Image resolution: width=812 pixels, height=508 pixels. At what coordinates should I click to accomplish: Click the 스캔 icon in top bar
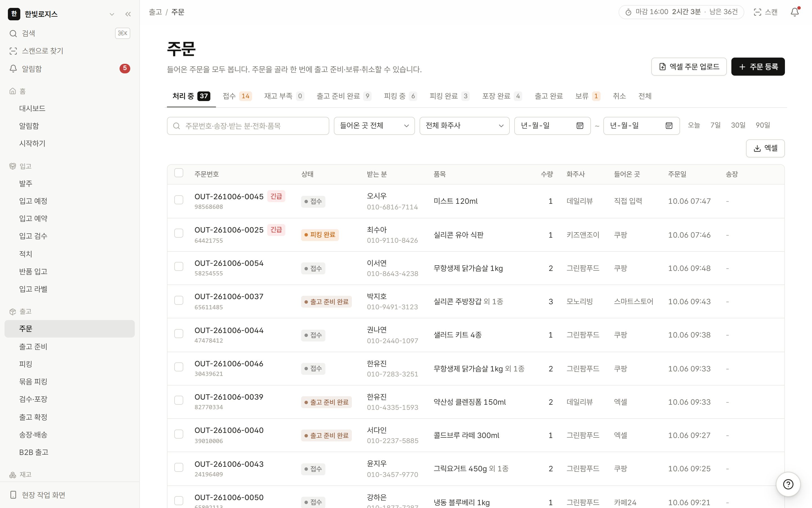(757, 12)
